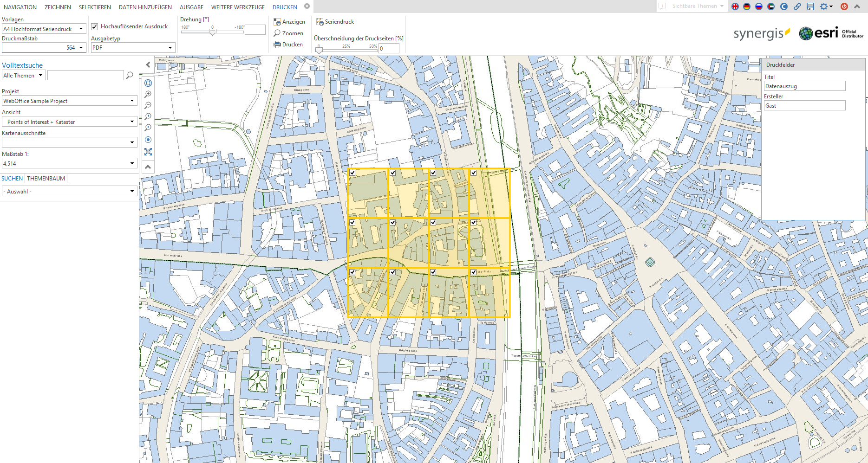Click the chain link share icon
The height and width of the screenshot is (463, 868).
pos(797,6)
